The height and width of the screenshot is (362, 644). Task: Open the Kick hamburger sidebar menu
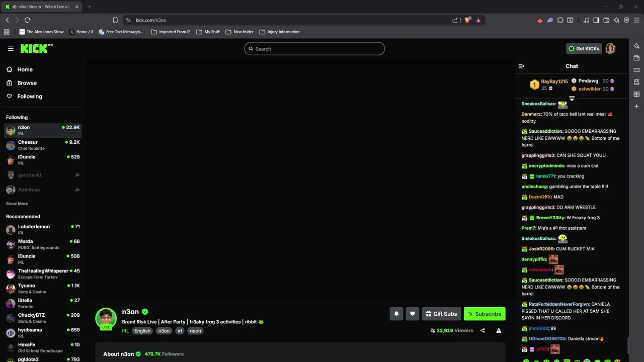pos(11,49)
